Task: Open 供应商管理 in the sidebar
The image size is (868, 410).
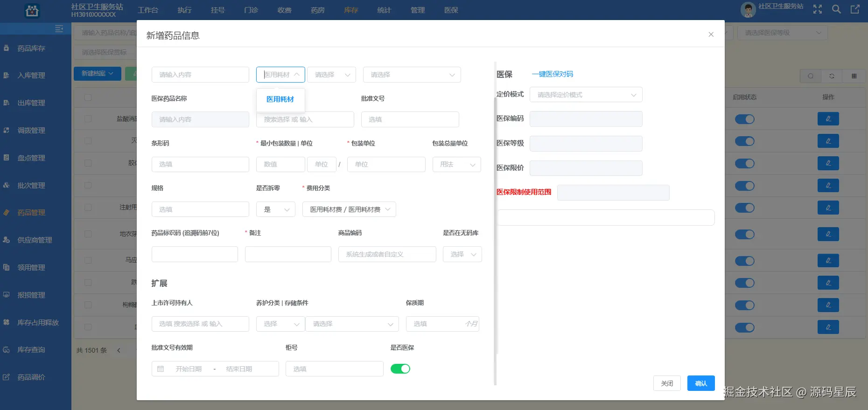Action: click(35, 240)
